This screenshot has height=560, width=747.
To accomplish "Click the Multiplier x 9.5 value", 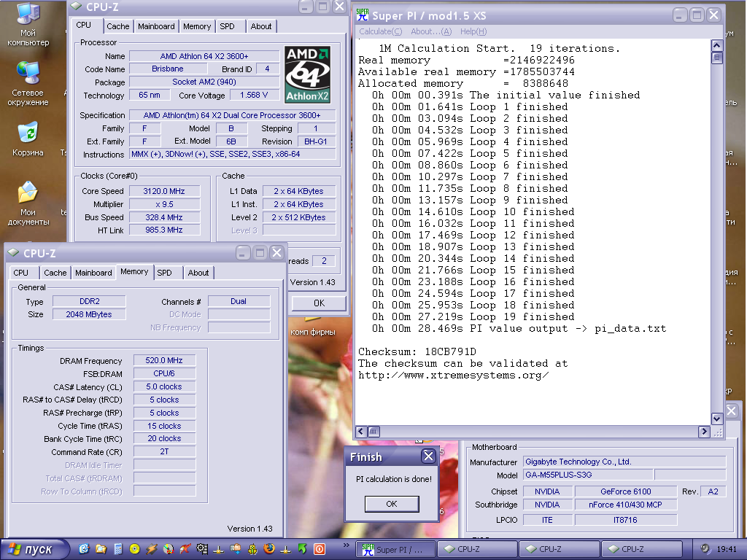I will click(164, 204).
